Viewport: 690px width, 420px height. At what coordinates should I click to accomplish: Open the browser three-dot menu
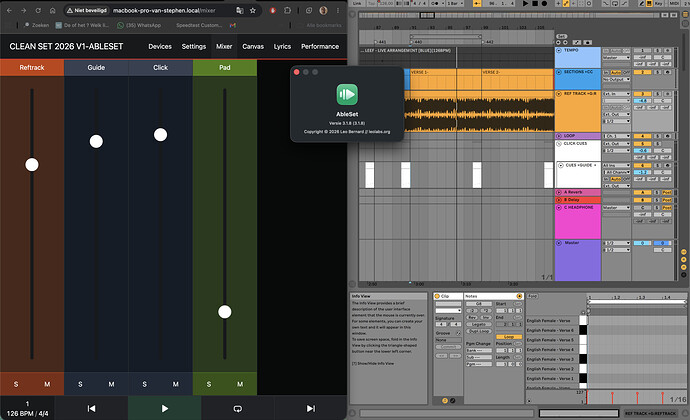pos(338,10)
